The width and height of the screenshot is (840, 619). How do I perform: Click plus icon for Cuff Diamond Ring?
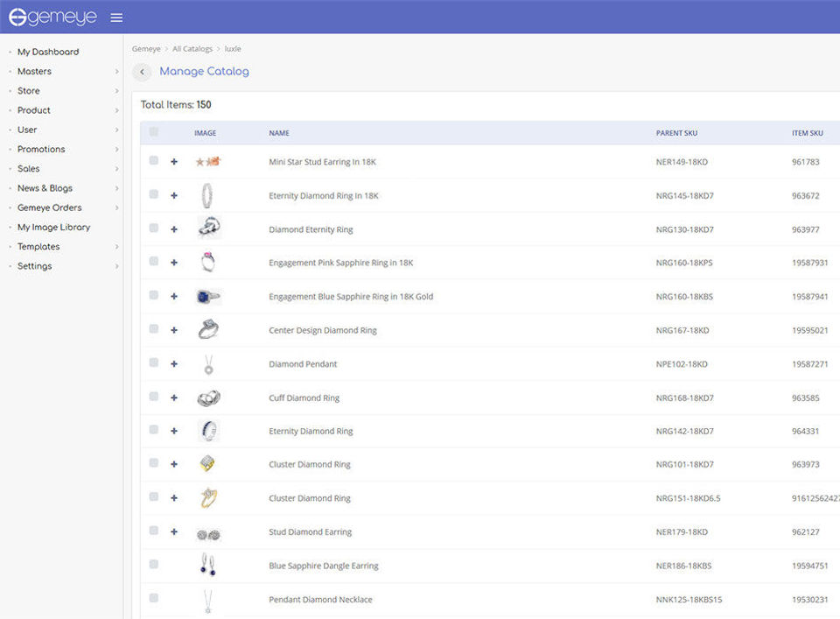pyautogui.click(x=174, y=397)
